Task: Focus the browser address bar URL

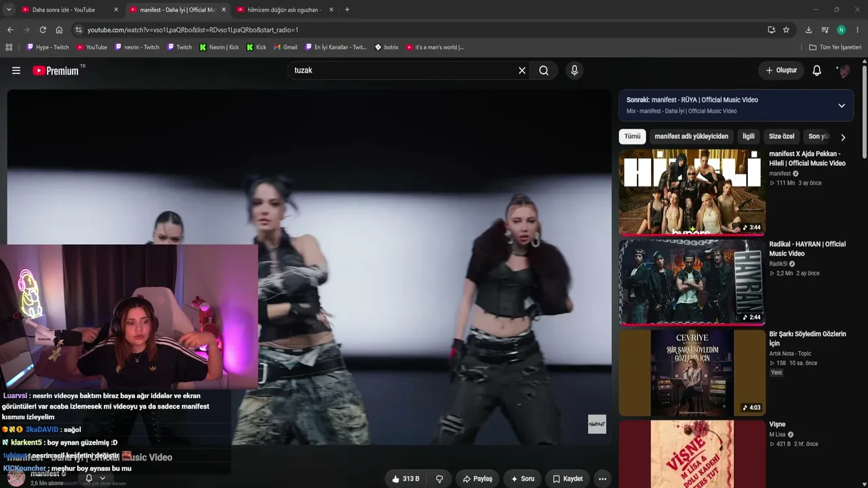Action: (x=193, y=30)
